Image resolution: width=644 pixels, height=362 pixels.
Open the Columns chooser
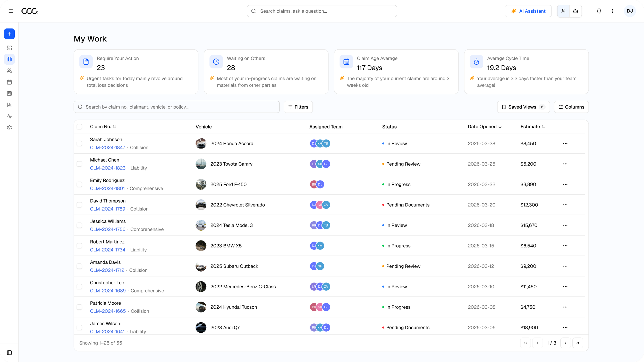[x=571, y=107]
